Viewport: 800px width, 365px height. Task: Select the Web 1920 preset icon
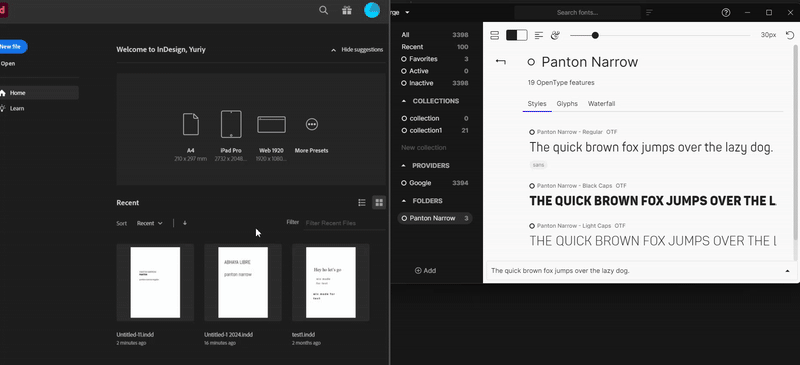tap(271, 124)
